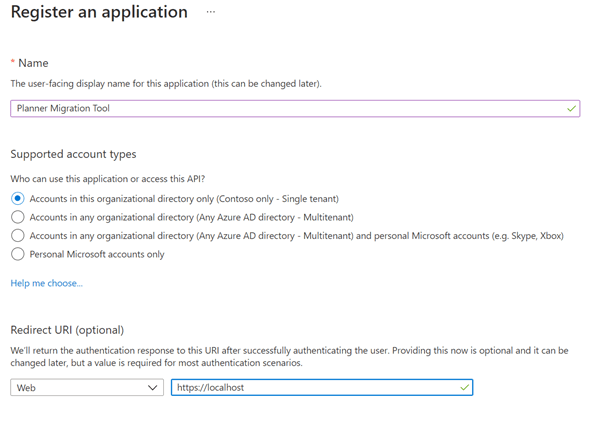This screenshot has height=421, width=602.
Task: Click the green checkmark in Name field
Action: [x=571, y=108]
